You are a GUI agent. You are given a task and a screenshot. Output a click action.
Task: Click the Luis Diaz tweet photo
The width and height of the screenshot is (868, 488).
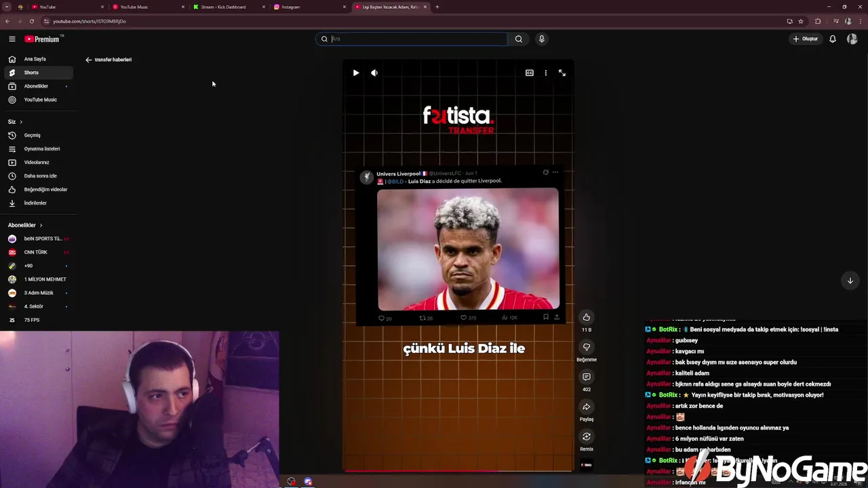coord(468,249)
